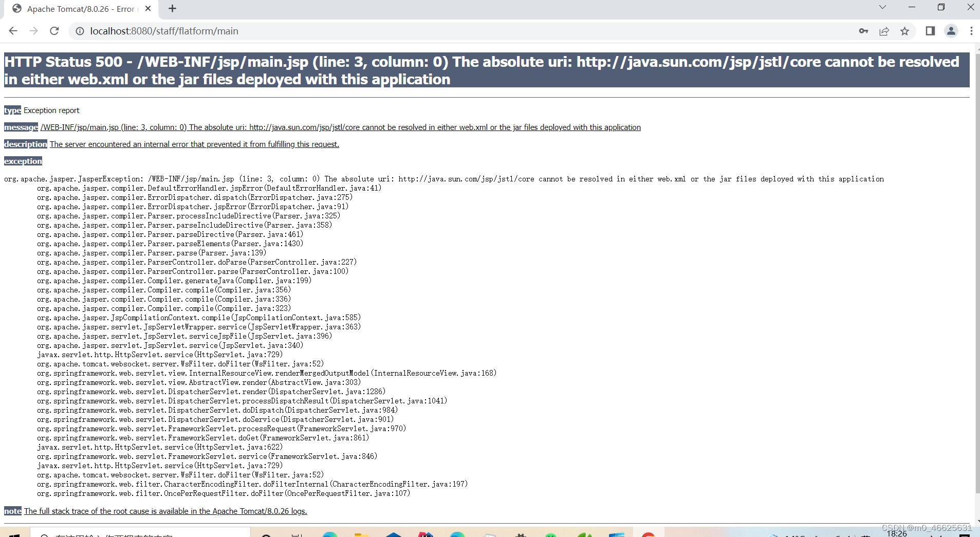The width and height of the screenshot is (980, 537).
Task: Open a new tab with plus button
Action: click(172, 9)
